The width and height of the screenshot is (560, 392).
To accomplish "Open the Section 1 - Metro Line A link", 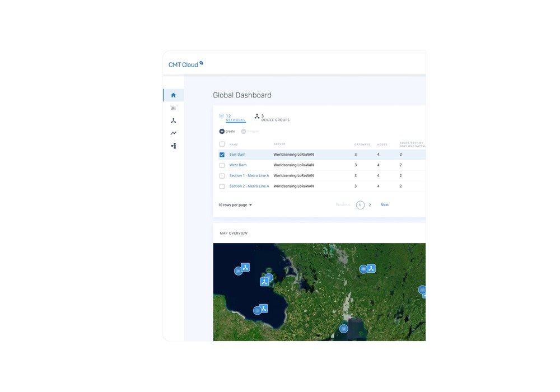I will pos(249,175).
